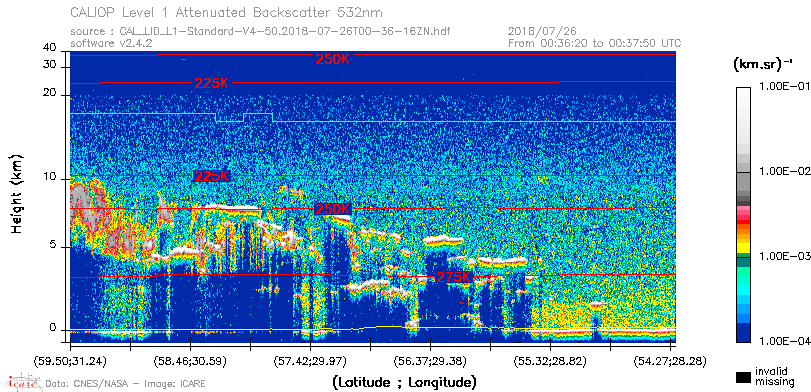The image size is (811, 392).
Task: Click the Height (km) axis title
Action: [17, 193]
